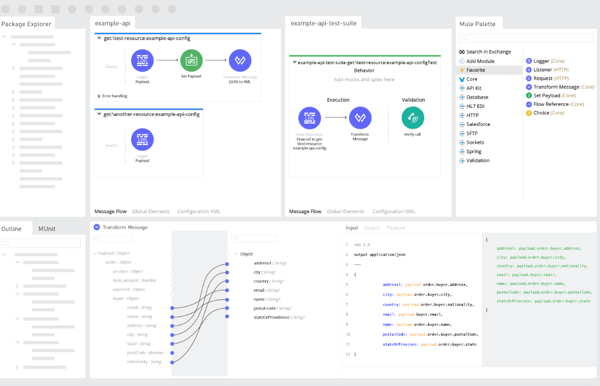This screenshot has width=600, height=386.
Task: Select the HL7 EDI module
Action: pos(472,106)
